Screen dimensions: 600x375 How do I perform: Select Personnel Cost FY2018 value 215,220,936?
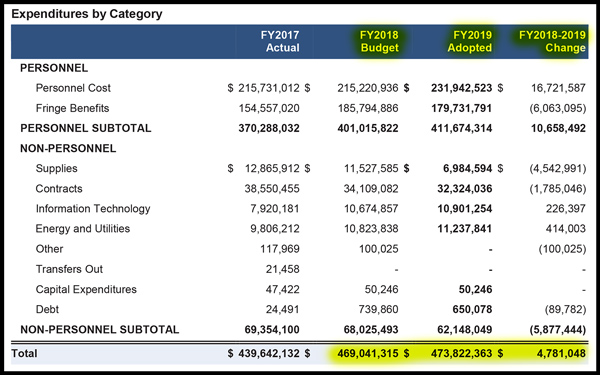click(x=368, y=88)
